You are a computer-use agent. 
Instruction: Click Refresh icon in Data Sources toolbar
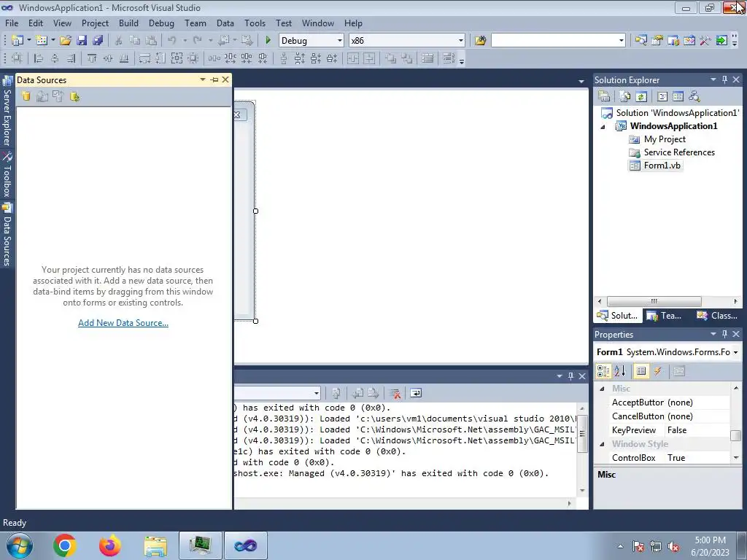point(74,97)
